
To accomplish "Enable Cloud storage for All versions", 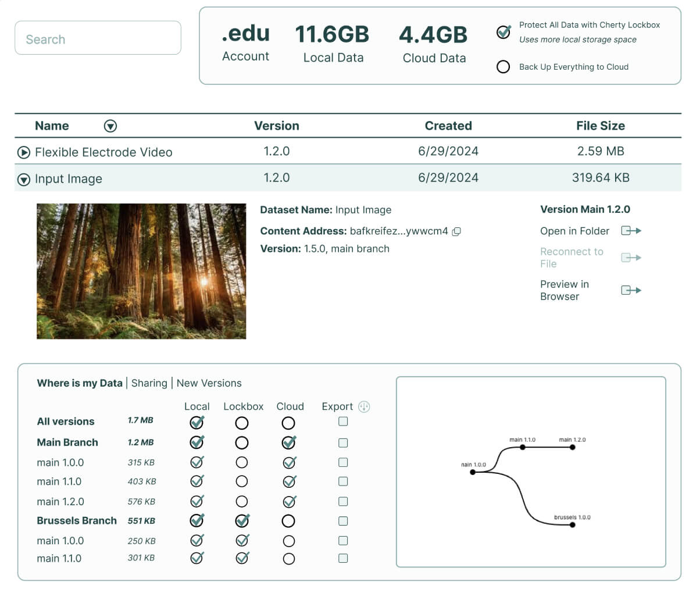I will point(289,423).
